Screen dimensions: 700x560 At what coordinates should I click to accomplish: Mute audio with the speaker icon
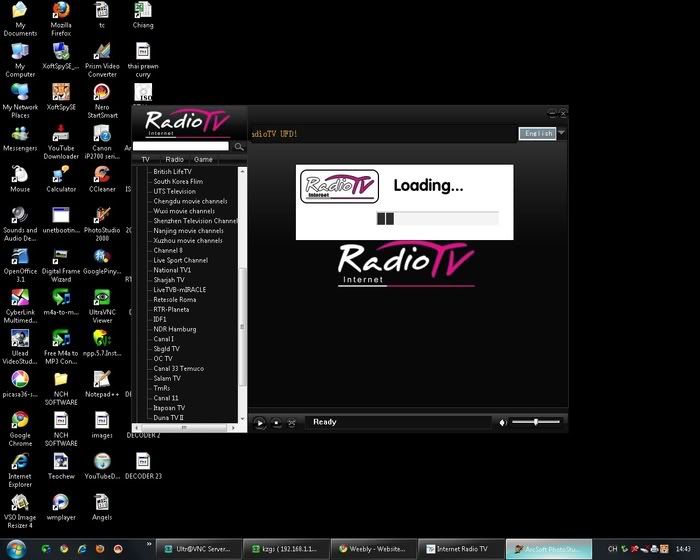pos(503,422)
